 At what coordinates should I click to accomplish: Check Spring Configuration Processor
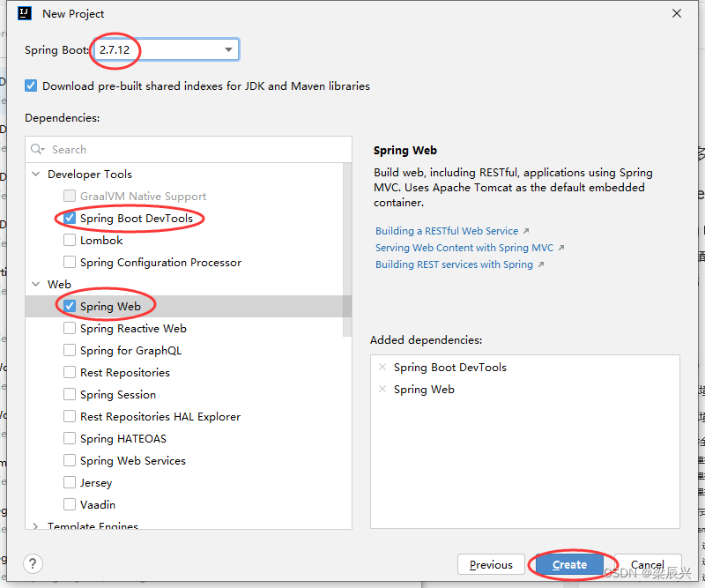70,263
